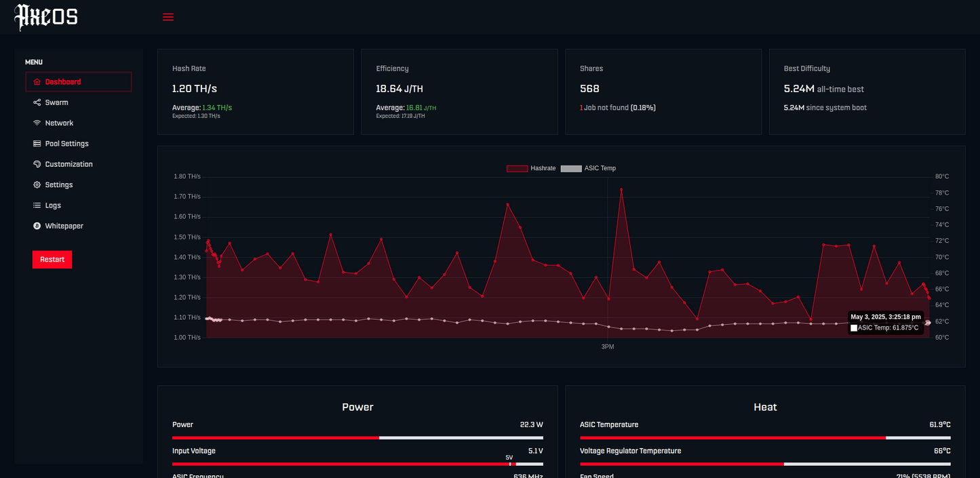Collapse the sidebar with hamburger icon

click(x=168, y=17)
